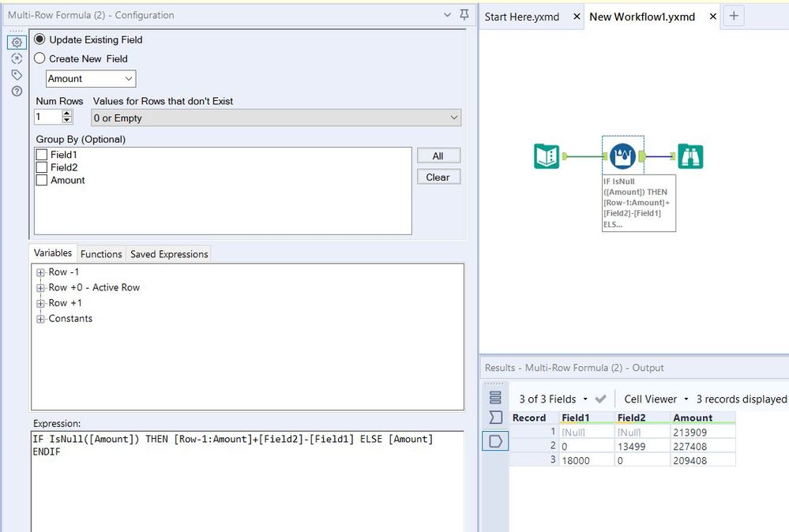Screen dimensions: 789x532
Task: Open the Configuration gear icon in sidebar
Action: click(x=17, y=43)
